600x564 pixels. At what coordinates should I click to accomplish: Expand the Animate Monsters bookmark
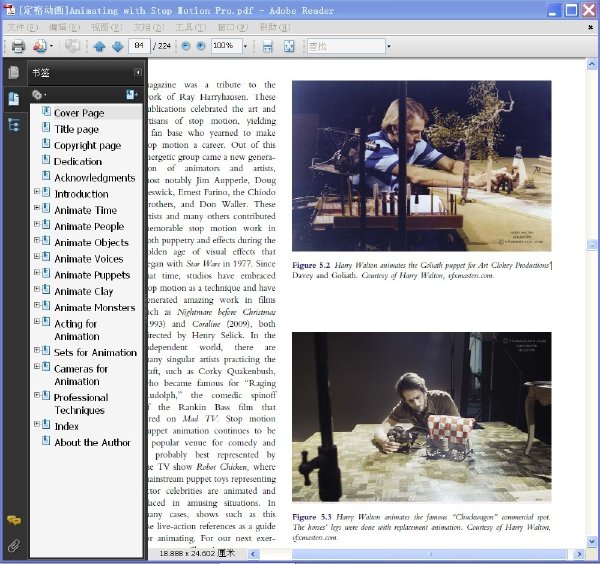point(37,305)
